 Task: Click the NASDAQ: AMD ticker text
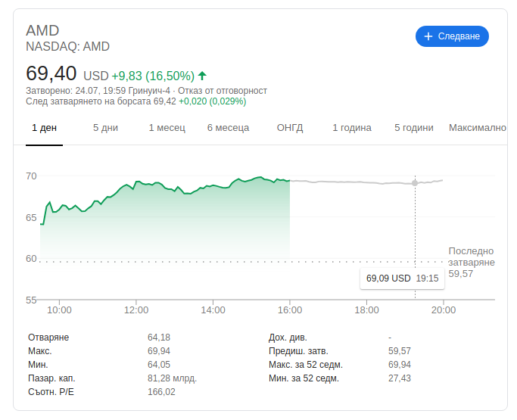pyautogui.click(x=68, y=47)
